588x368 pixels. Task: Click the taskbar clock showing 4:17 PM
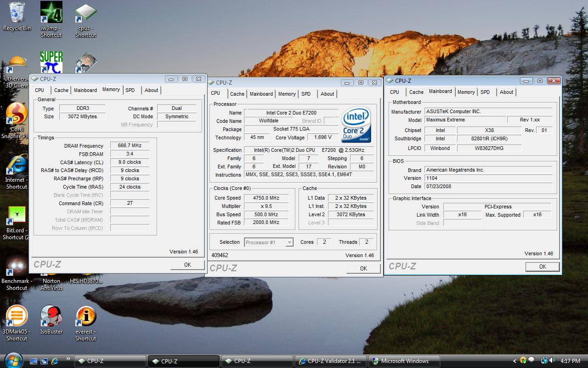pos(571,361)
